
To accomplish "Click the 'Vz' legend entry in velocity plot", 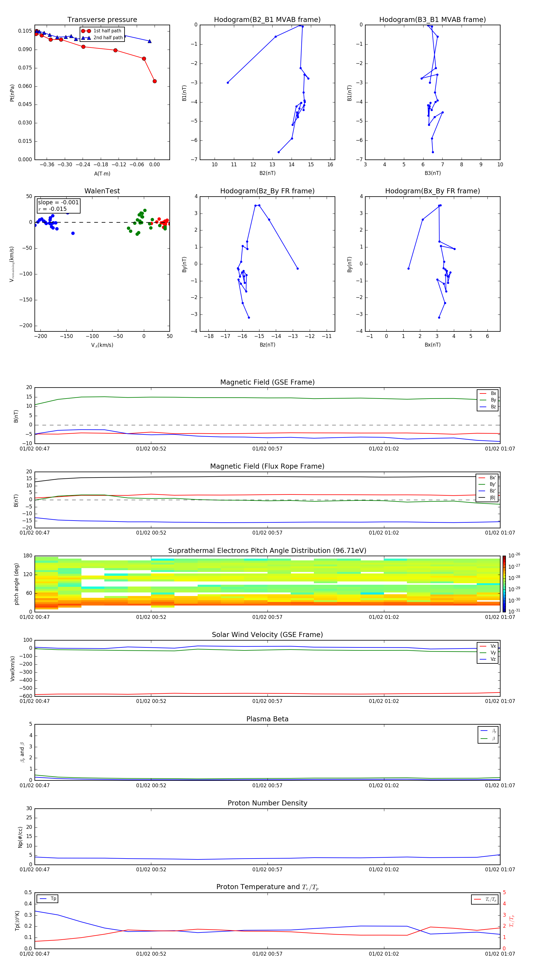I will pos(488,659).
